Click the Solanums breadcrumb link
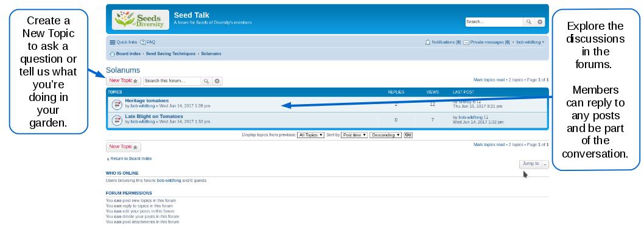This screenshot has width=644, height=230. [x=211, y=54]
